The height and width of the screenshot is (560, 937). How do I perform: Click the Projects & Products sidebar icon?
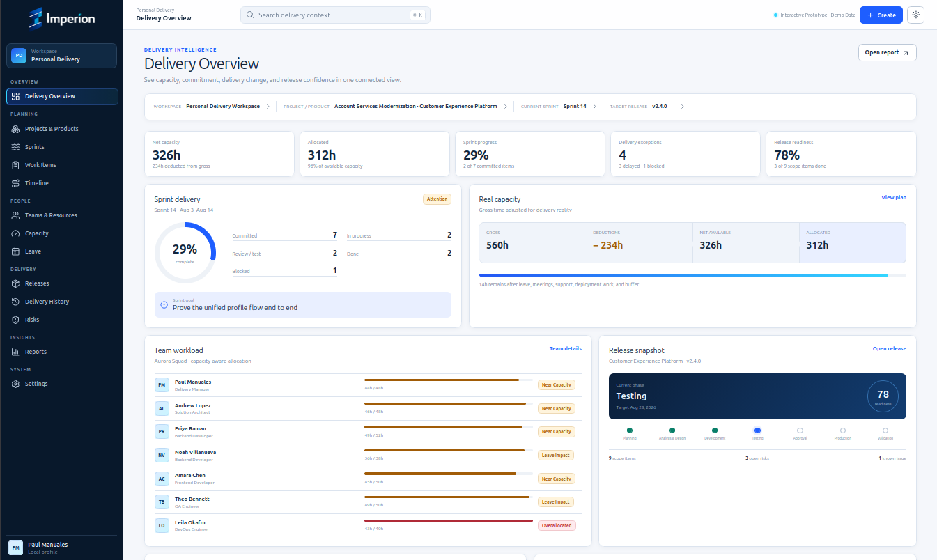pos(16,129)
